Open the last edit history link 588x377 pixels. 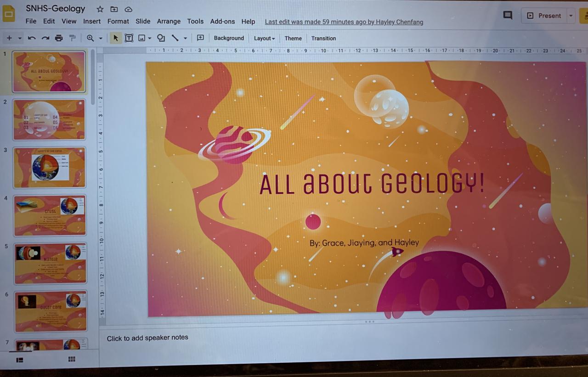(344, 22)
